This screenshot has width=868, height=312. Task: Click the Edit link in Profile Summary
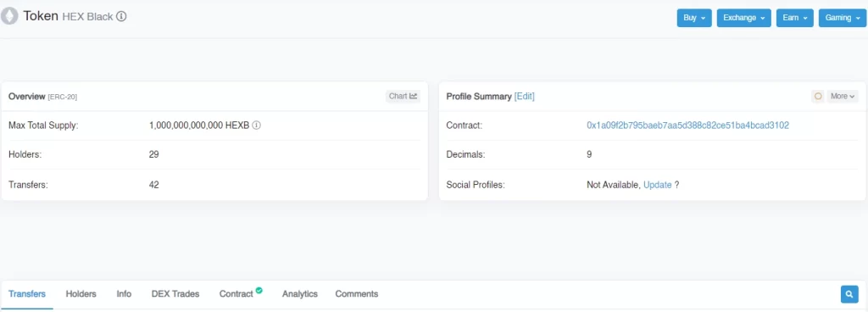tap(524, 97)
